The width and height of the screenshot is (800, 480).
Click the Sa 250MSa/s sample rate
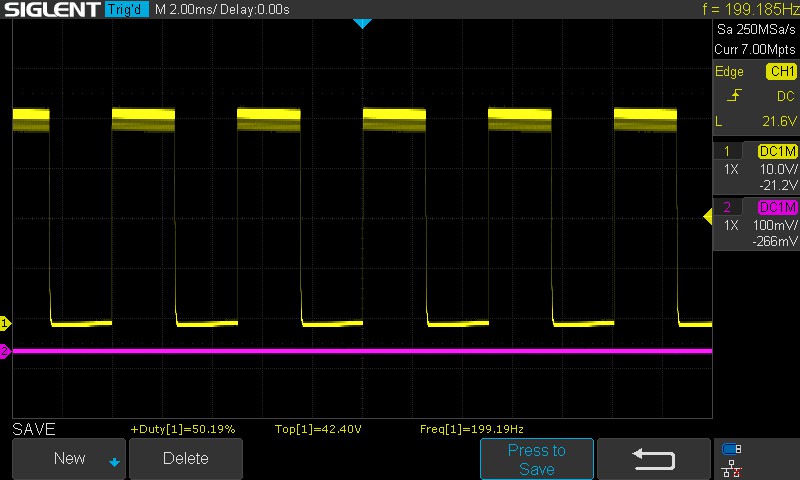(756, 30)
